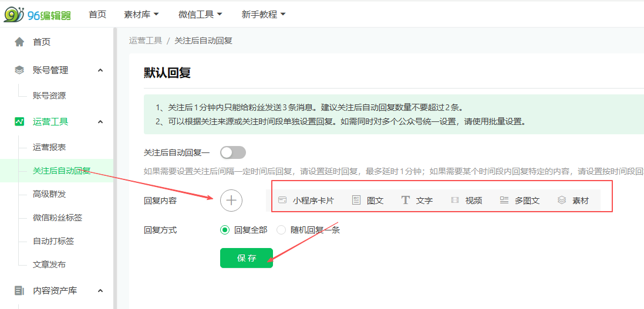
Task: Pick the 文字 text type icon
Action: coord(406,201)
